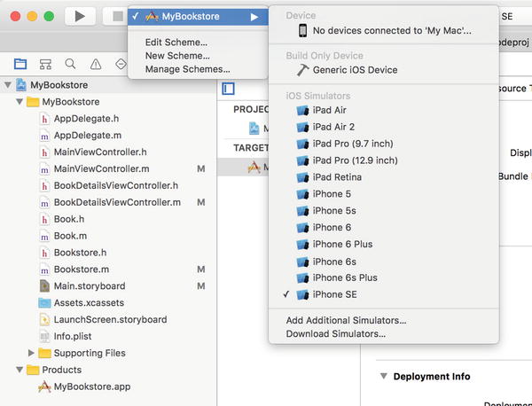Open Bookstore.m file
The width and height of the screenshot is (532, 406).
coord(82,269)
